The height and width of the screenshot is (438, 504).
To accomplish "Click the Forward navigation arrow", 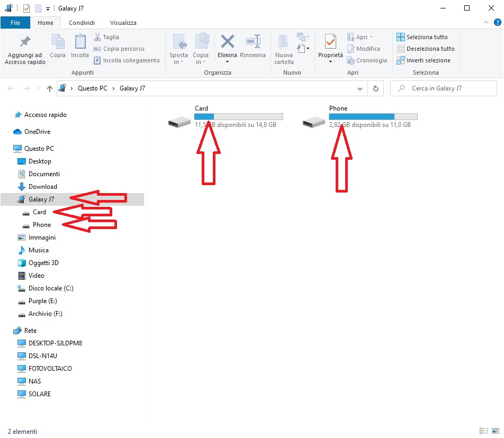I will coord(26,88).
